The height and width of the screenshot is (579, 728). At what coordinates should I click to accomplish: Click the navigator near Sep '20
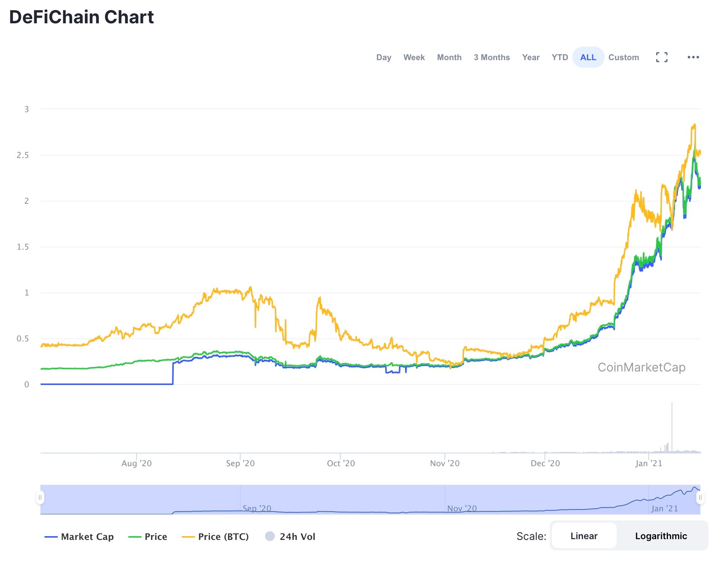tap(257, 508)
